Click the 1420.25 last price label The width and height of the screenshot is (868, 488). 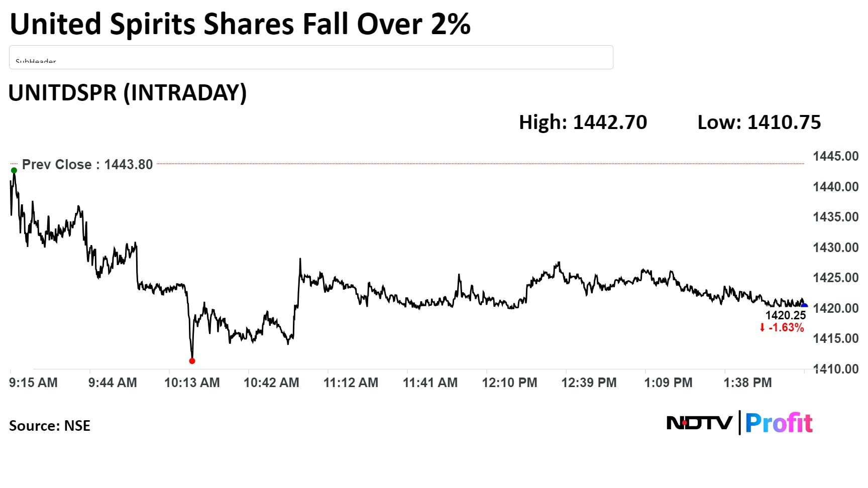pyautogui.click(x=785, y=315)
